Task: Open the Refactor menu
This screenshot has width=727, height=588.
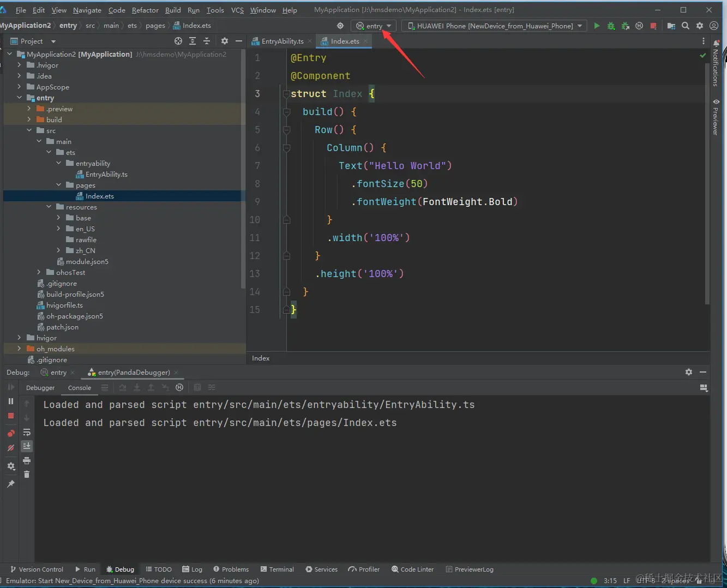Action: (x=145, y=10)
